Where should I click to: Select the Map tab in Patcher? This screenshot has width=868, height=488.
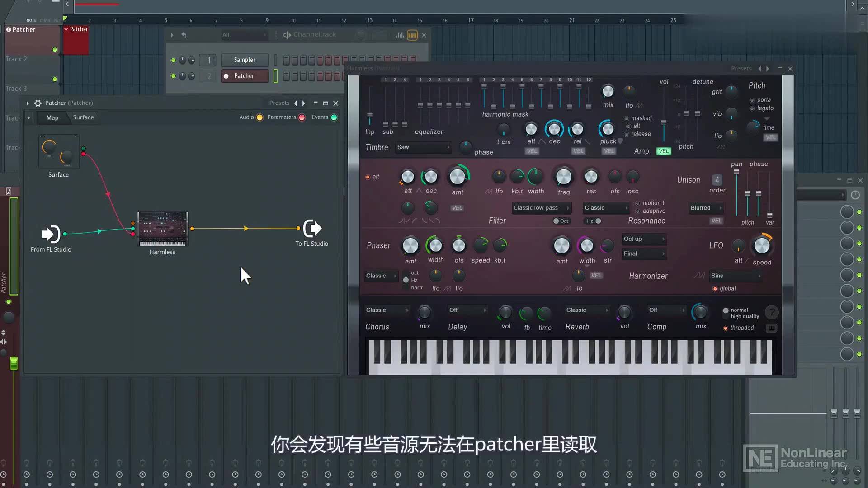[x=52, y=117]
